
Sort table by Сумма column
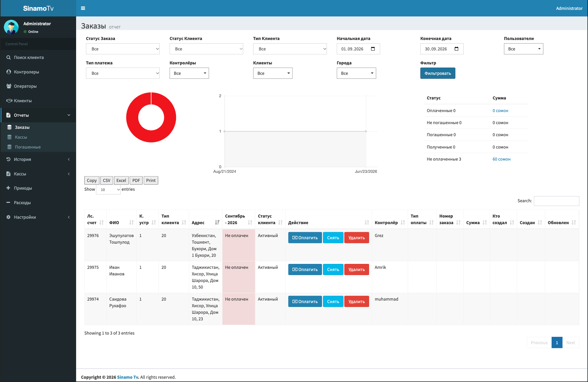pos(476,219)
